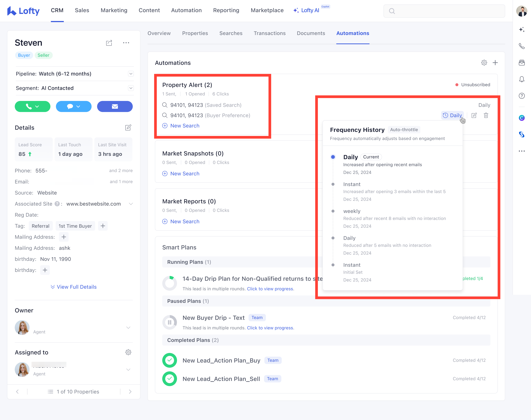Share Steven's profile with export icon

[x=109, y=43]
